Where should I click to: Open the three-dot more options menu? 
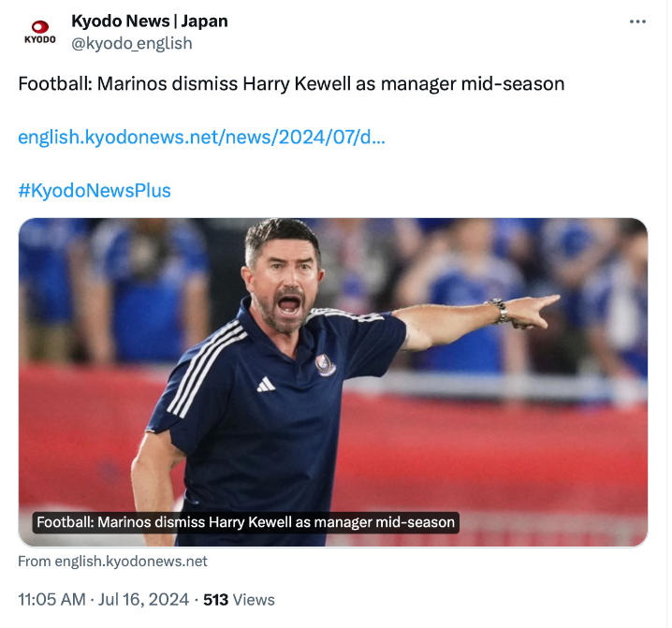click(x=637, y=22)
